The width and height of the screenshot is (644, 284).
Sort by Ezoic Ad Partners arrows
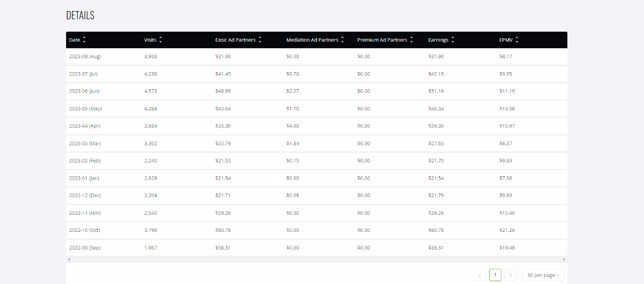click(260, 40)
